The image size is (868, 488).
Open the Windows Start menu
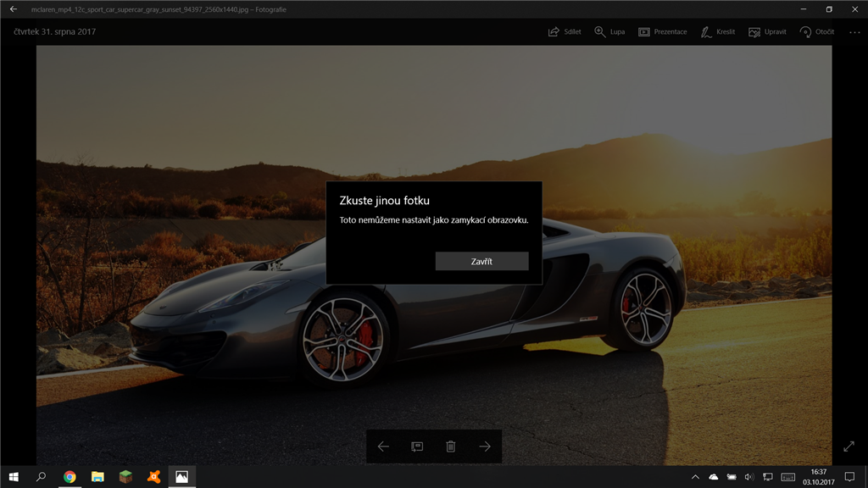14,477
